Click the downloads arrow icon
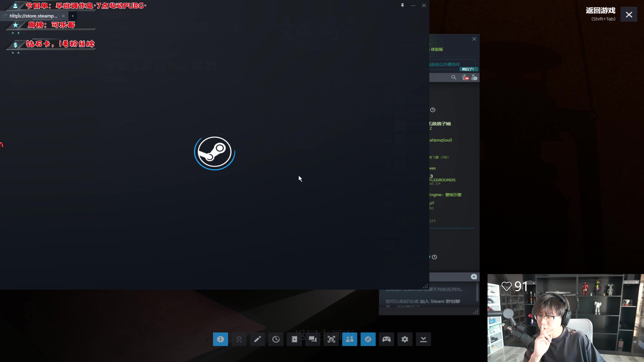644x362 pixels. click(x=423, y=339)
